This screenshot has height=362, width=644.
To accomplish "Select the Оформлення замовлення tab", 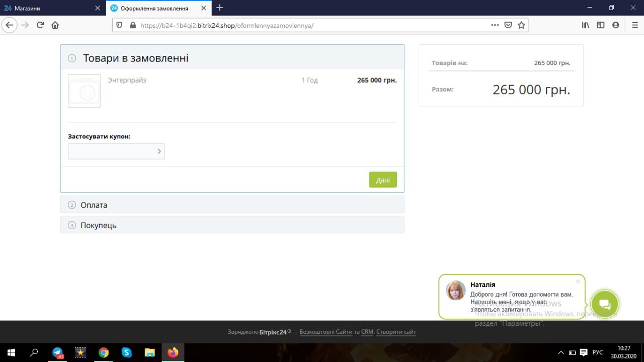I will (159, 8).
